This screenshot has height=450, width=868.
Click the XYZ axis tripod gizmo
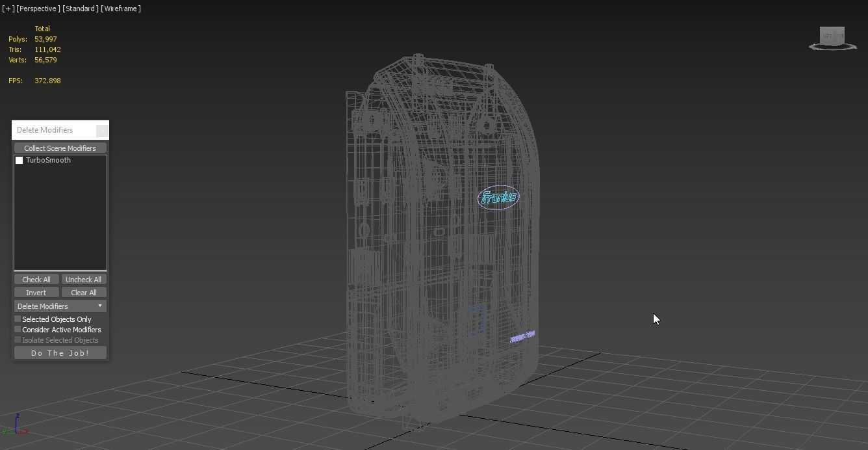[x=14, y=425]
